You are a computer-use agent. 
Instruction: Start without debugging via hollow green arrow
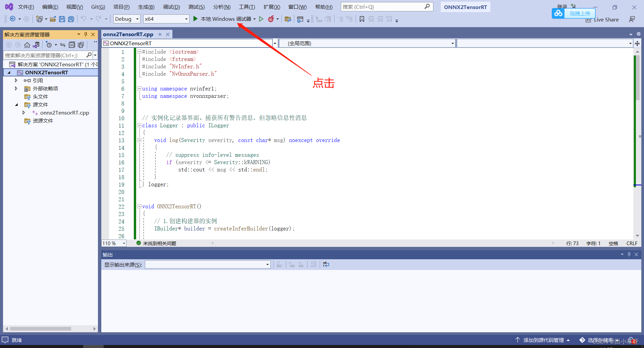click(261, 19)
